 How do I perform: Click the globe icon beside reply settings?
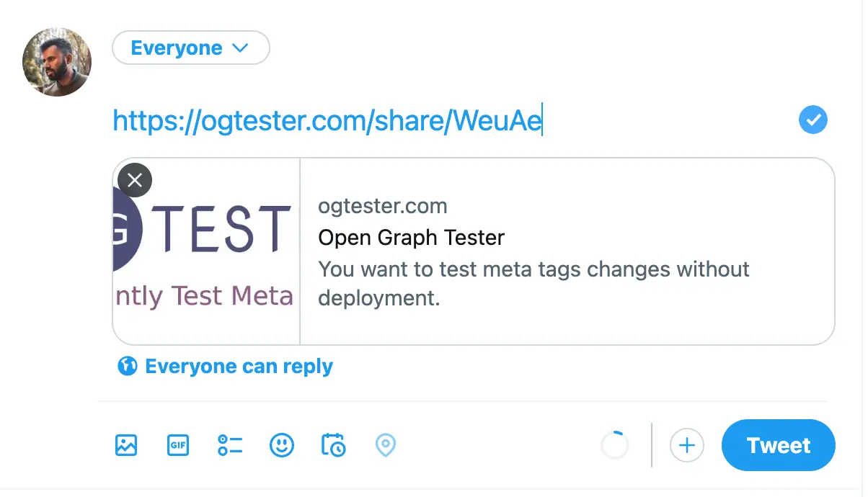pos(127,367)
